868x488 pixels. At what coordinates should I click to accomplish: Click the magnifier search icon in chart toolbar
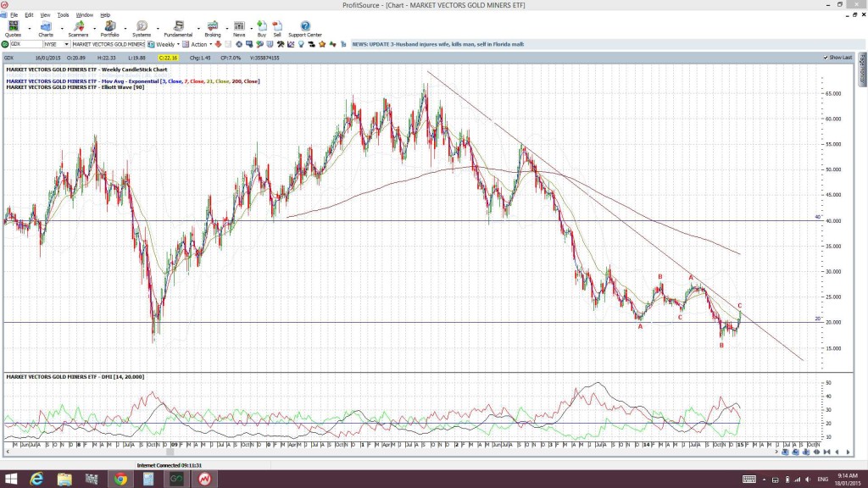tap(259, 44)
